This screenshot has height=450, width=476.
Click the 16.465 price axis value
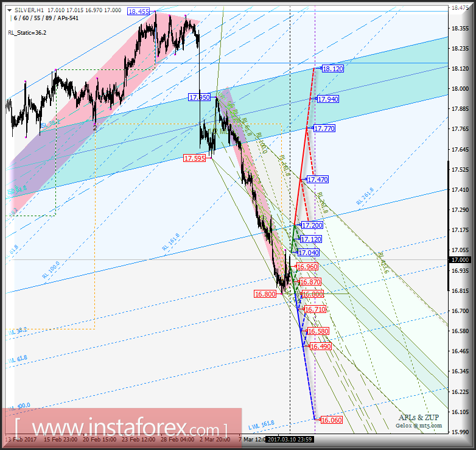click(460, 351)
